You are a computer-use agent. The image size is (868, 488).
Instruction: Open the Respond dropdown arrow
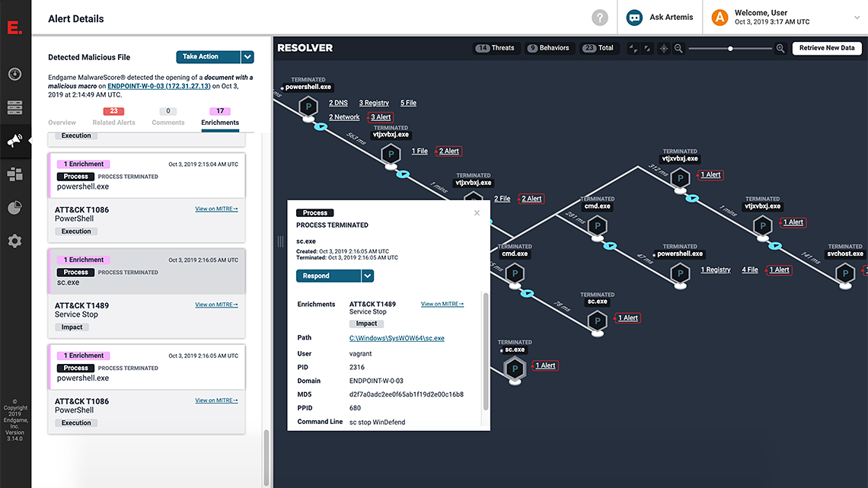368,276
